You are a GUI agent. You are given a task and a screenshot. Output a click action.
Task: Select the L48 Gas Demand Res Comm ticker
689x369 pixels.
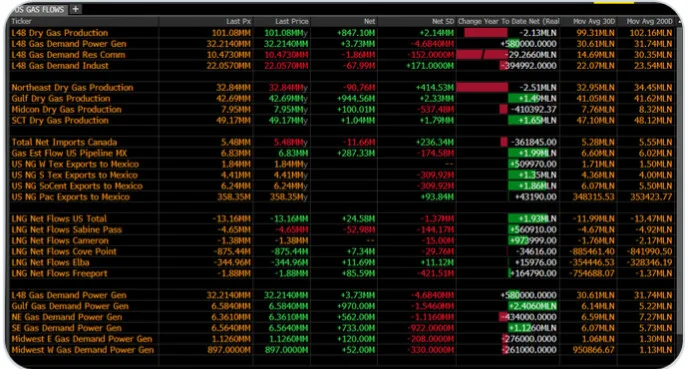coord(68,55)
